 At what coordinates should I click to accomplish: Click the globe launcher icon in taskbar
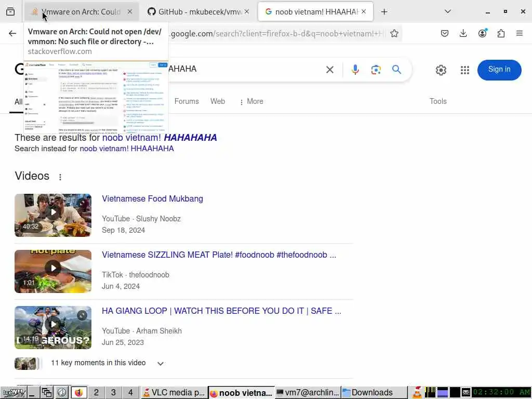click(62, 393)
